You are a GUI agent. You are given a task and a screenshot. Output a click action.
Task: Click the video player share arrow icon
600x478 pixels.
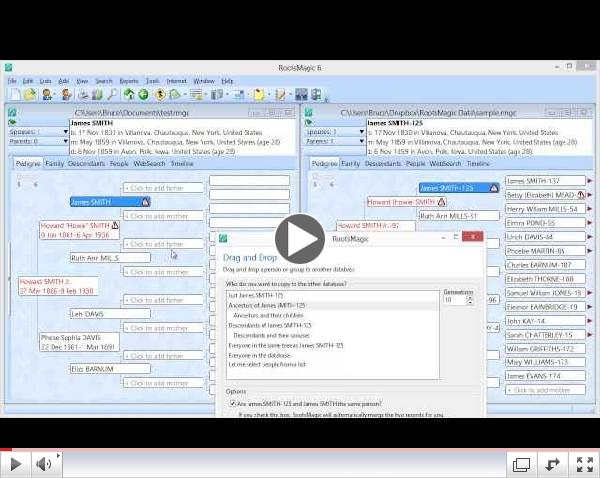pos(553,464)
